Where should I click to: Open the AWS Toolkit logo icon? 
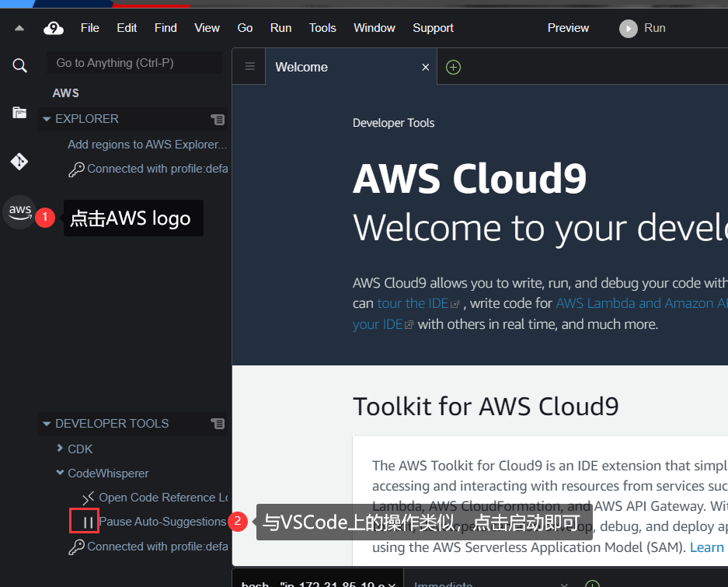pyautogui.click(x=19, y=212)
